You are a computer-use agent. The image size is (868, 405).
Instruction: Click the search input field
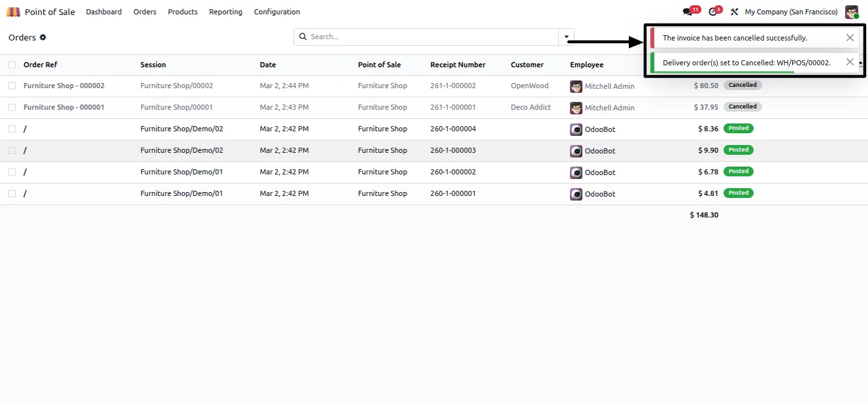point(433,37)
